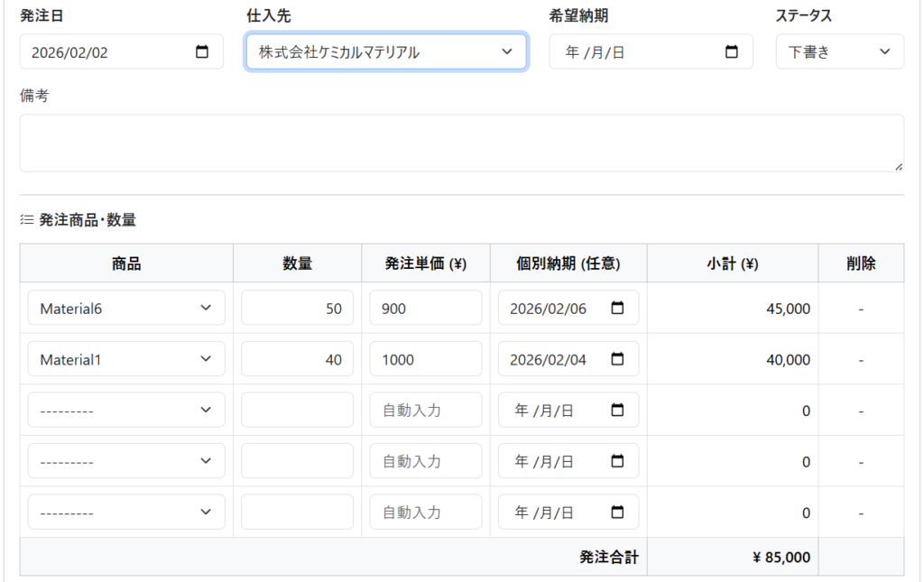Click empty quantity field in third row
The width and height of the screenshot is (924, 582).
[297, 411]
